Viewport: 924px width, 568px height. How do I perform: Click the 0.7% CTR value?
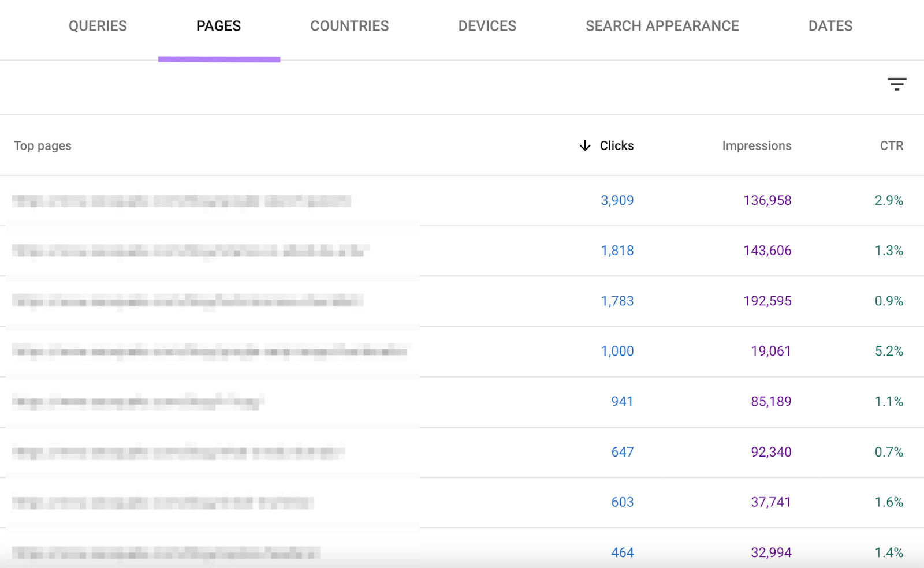click(x=889, y=452)
